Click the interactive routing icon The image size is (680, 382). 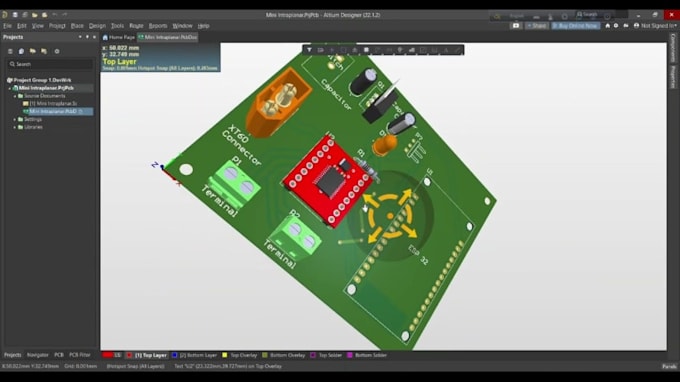click(377, 50)
